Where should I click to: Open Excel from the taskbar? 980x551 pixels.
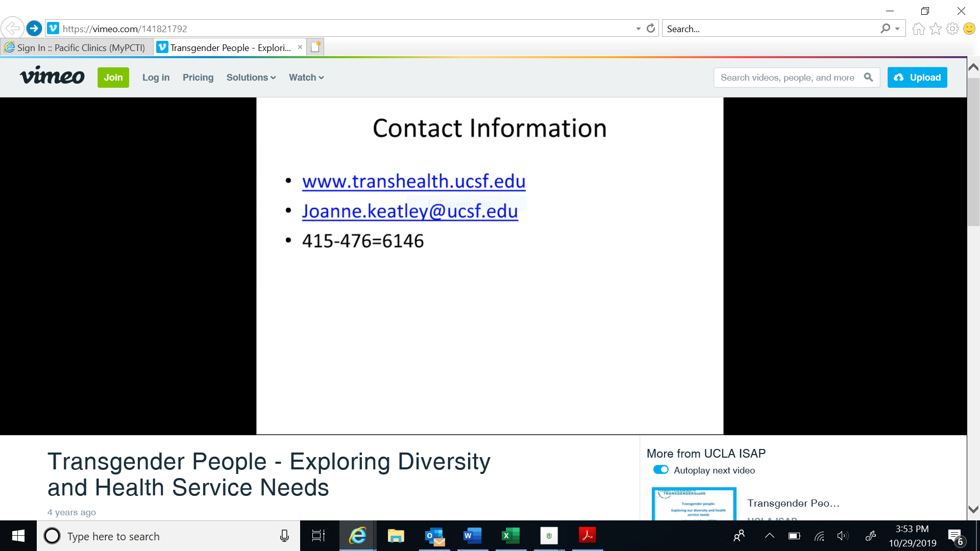510,536
